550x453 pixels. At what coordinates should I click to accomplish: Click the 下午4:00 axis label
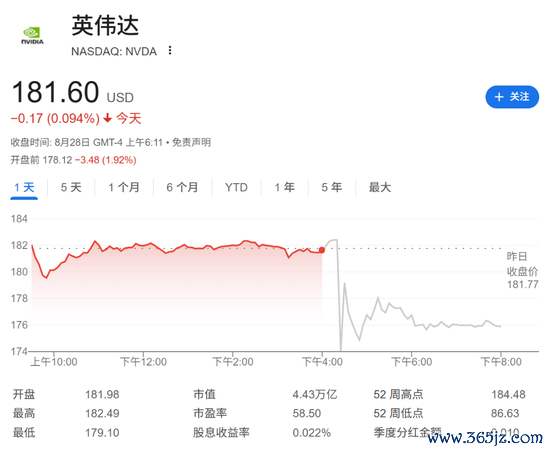[322, 362]
